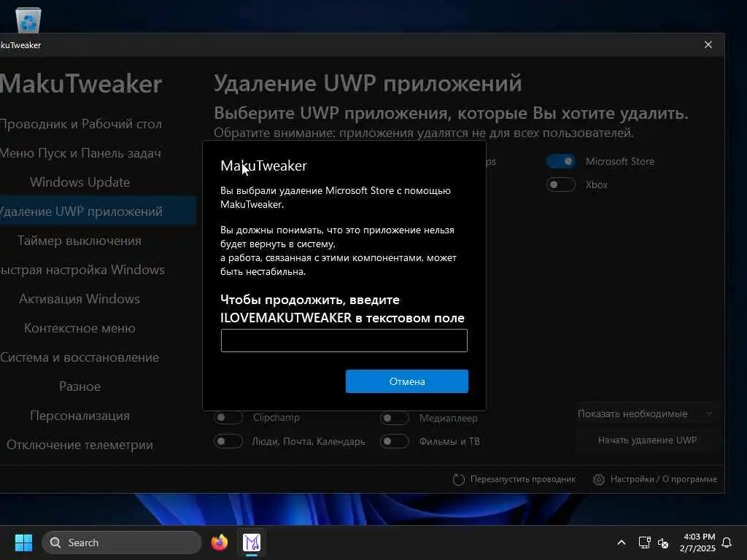This screenshot has width=747, height=560.
Task: Focus the ILOVEMAKUTWEAKER confirmation text field
Action: click(x=344, y=341)
